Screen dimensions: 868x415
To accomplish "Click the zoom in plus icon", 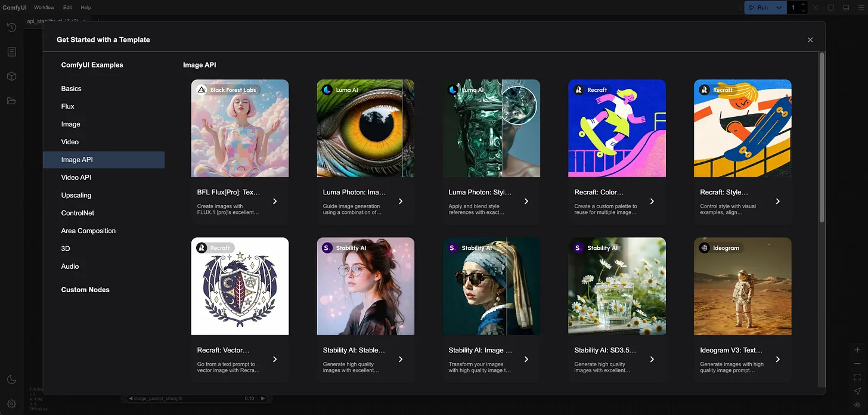I will tap(857, 350).
